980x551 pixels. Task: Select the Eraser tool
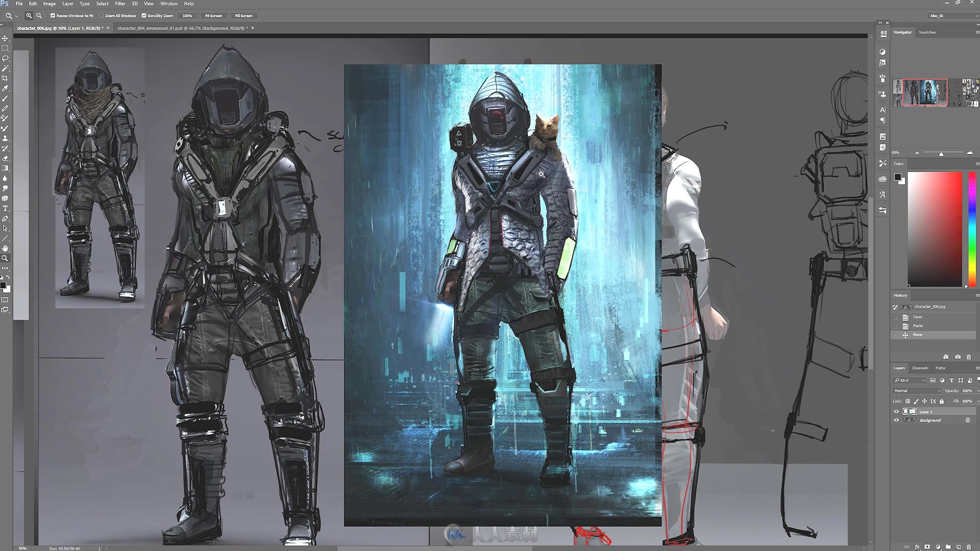(5, 158)
